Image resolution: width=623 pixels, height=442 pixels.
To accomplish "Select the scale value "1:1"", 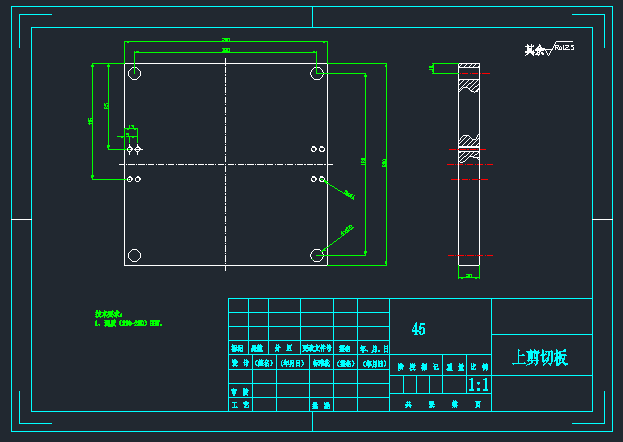I will [478, 385].
